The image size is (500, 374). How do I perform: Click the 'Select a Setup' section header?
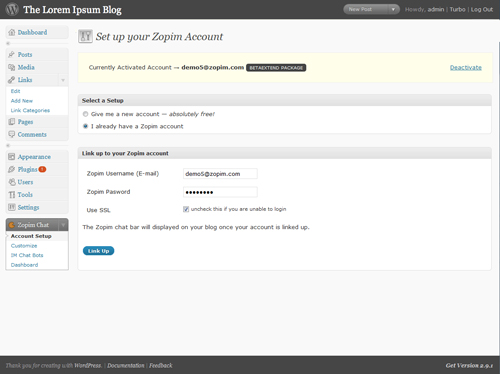point(284,100)
